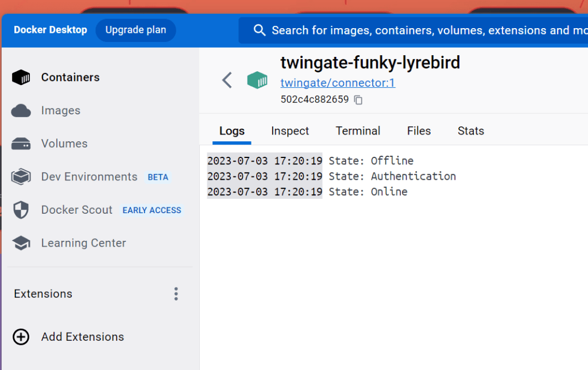Focus the search for images field
This screenshot has height=370, width=588.
(x=413, y=30)
